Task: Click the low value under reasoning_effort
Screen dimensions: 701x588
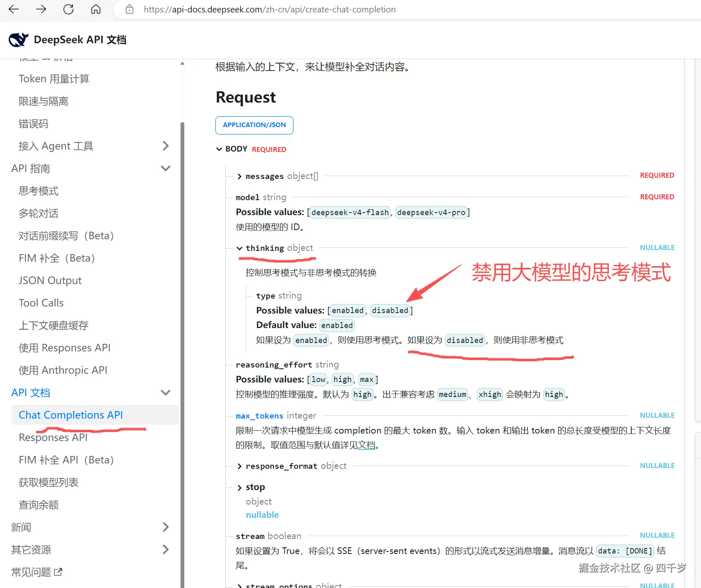Action: 318,379
